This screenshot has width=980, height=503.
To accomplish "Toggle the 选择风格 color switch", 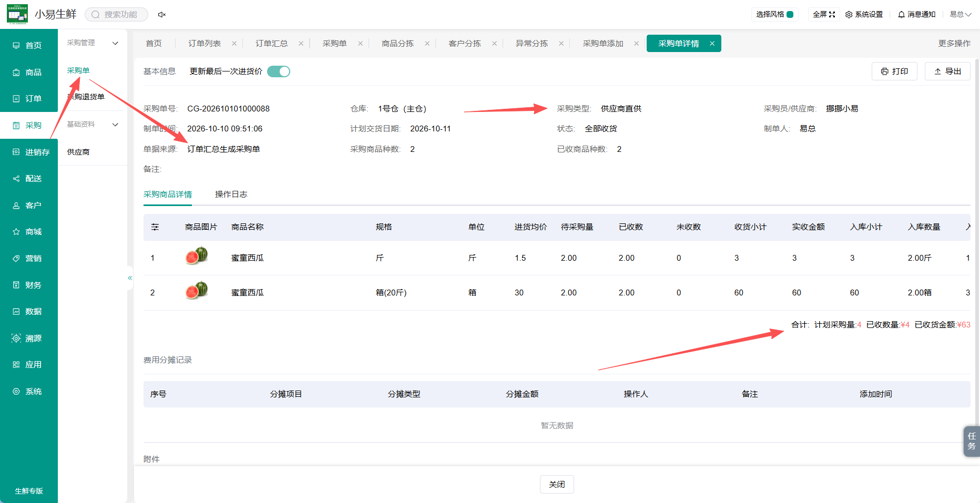I will (x=790, y=14).
